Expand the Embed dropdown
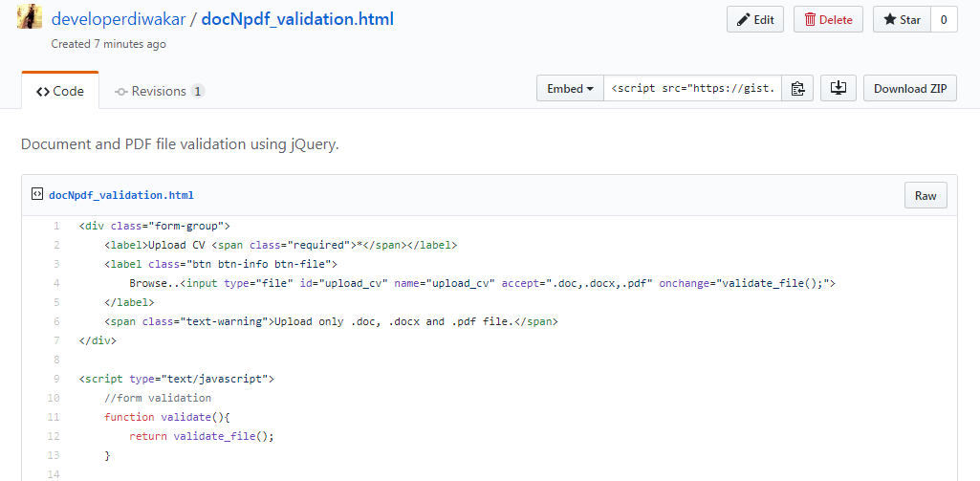980x481 pixels. (570, 88)
